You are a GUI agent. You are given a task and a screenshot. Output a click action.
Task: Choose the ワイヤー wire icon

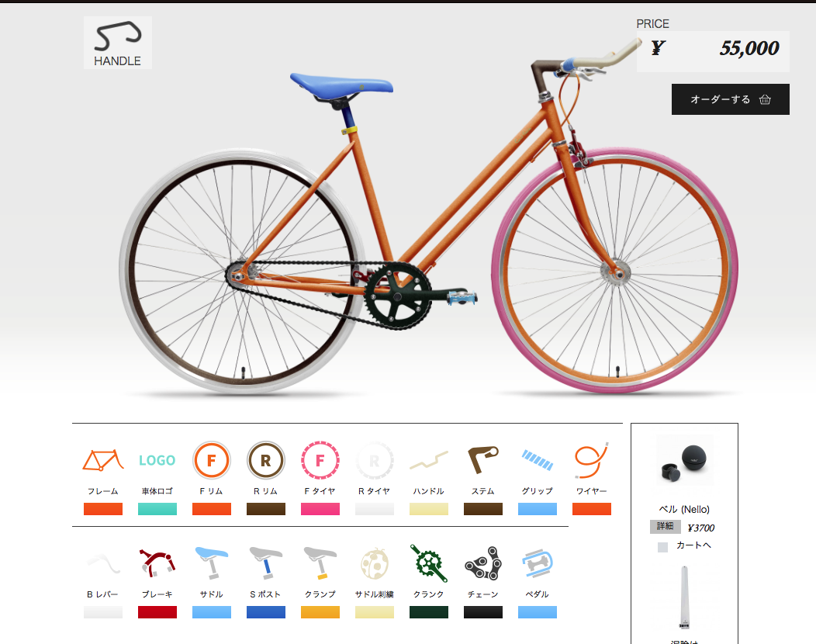click(x=591, y=460)
